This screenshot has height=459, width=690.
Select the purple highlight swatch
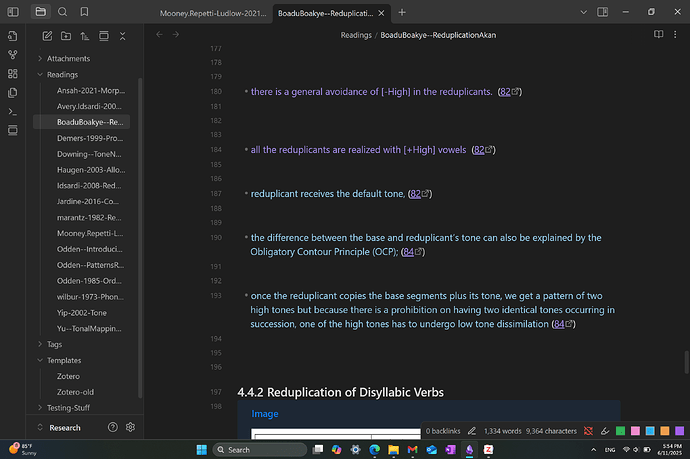680,431
